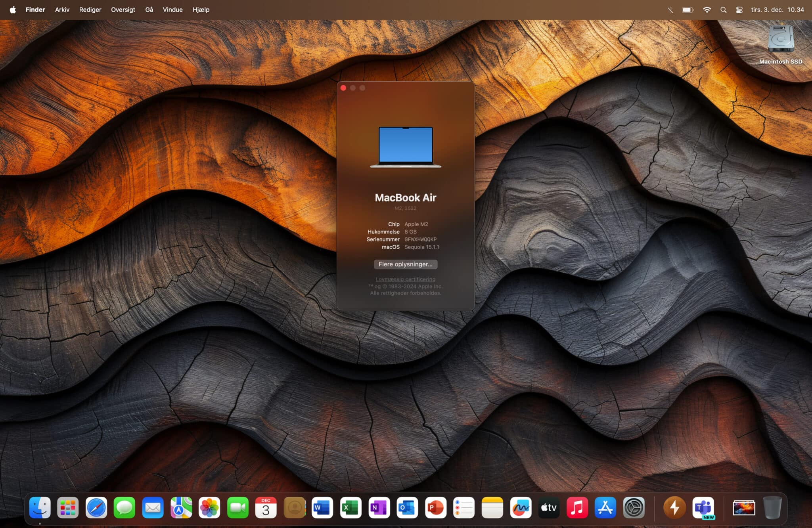Open Notes app in Dock

coord(492,507)
